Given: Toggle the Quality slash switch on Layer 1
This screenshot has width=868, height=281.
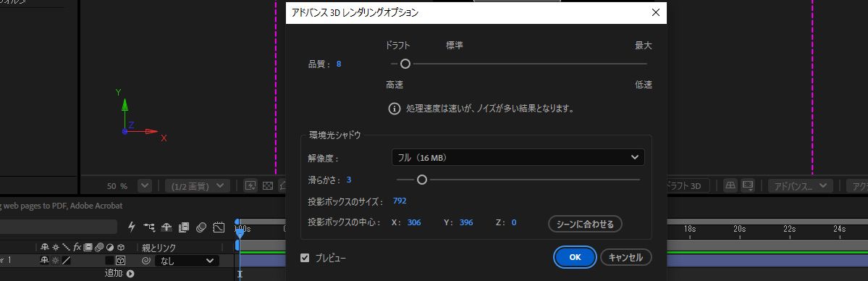Looking at the screenshot, I should (x=66, y=261).
